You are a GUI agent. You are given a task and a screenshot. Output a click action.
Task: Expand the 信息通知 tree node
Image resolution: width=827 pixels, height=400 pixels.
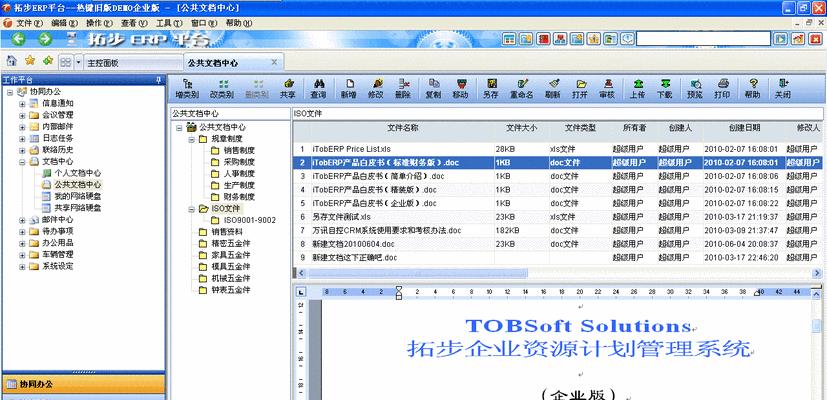[22, 103]
